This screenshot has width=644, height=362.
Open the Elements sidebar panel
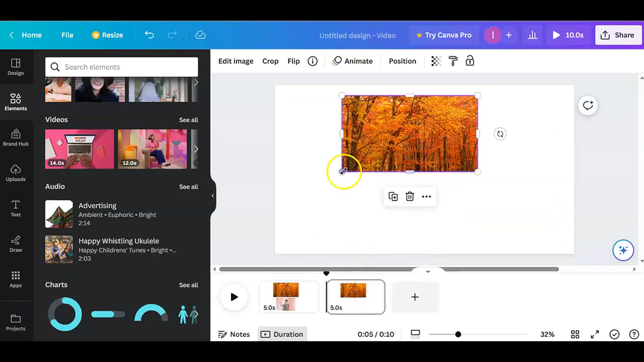click(x=16, y=102)
